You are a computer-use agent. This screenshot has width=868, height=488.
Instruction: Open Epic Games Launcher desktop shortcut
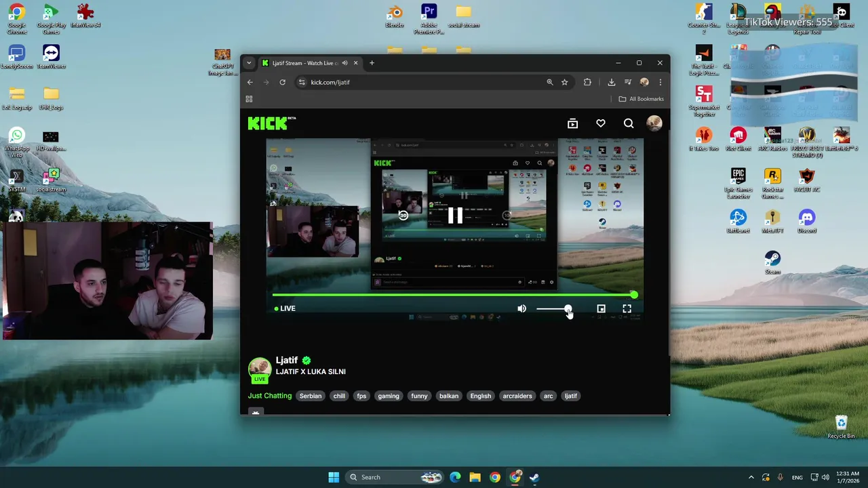(738, 183)
